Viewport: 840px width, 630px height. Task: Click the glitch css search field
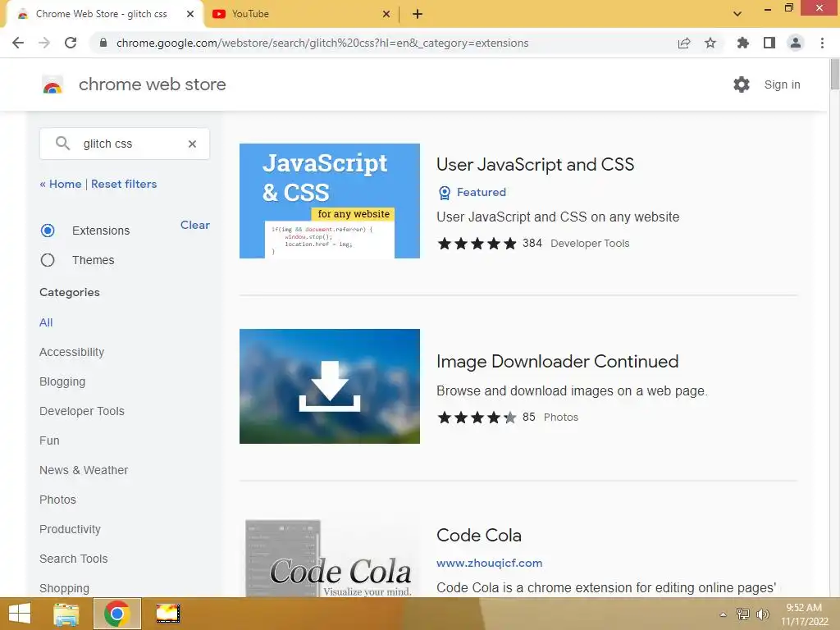[x=125, y=144]
